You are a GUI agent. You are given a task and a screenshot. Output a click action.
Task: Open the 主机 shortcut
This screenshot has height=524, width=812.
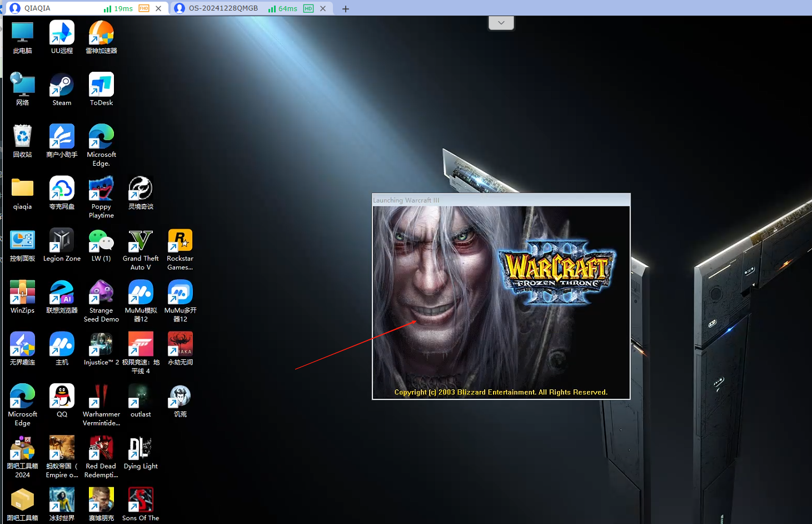(62, 348)
